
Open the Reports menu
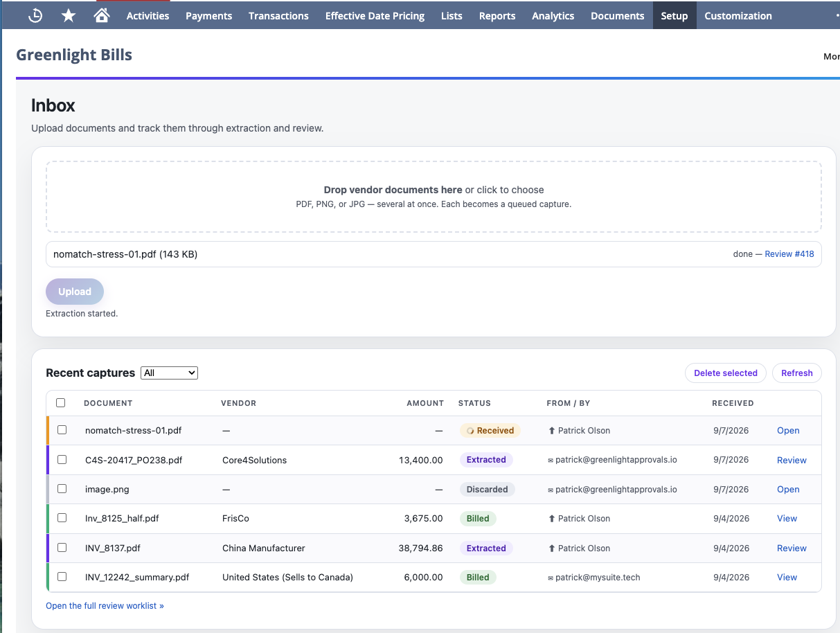[x=497, y=15]
